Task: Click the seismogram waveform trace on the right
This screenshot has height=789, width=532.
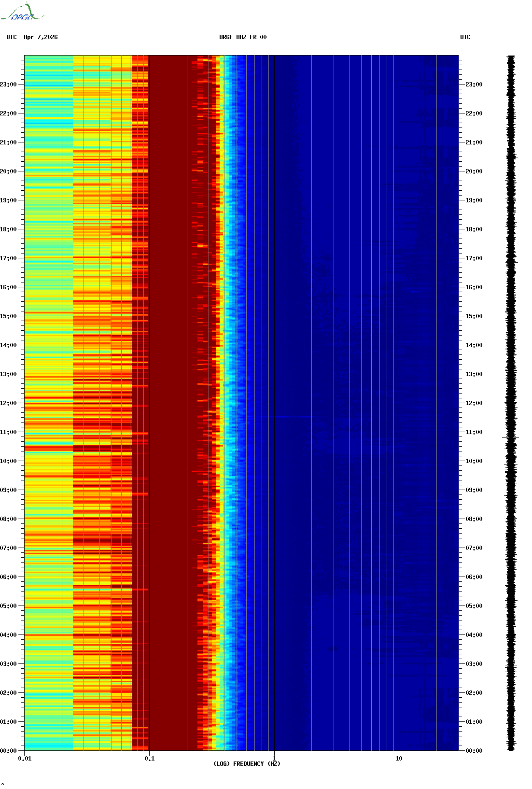Action: click(x=511, y=403)
